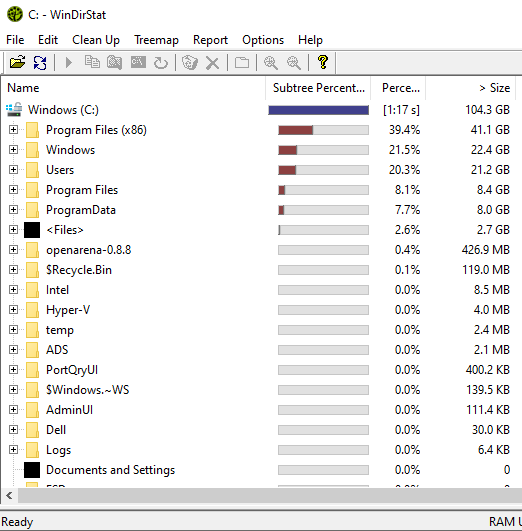Click the play-arrow toolbar icon

point(69,63)
